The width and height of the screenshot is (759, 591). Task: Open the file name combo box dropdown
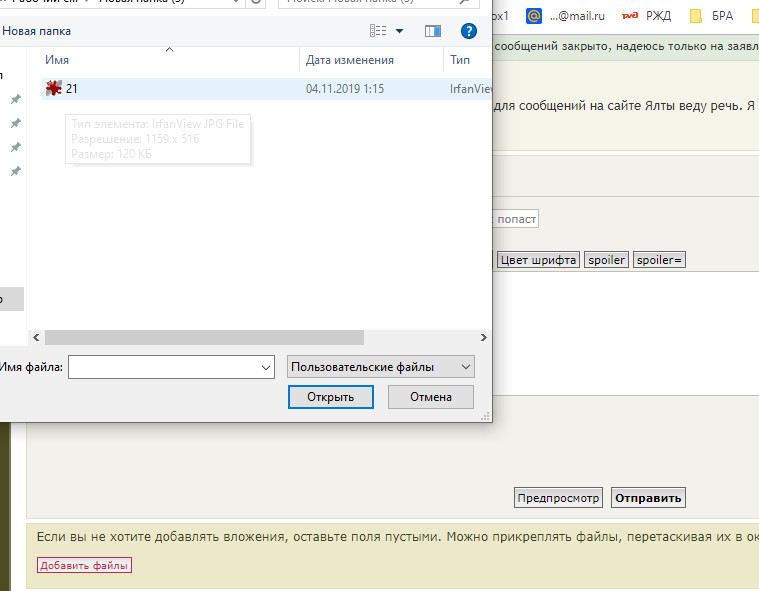(x=266, y=368)
